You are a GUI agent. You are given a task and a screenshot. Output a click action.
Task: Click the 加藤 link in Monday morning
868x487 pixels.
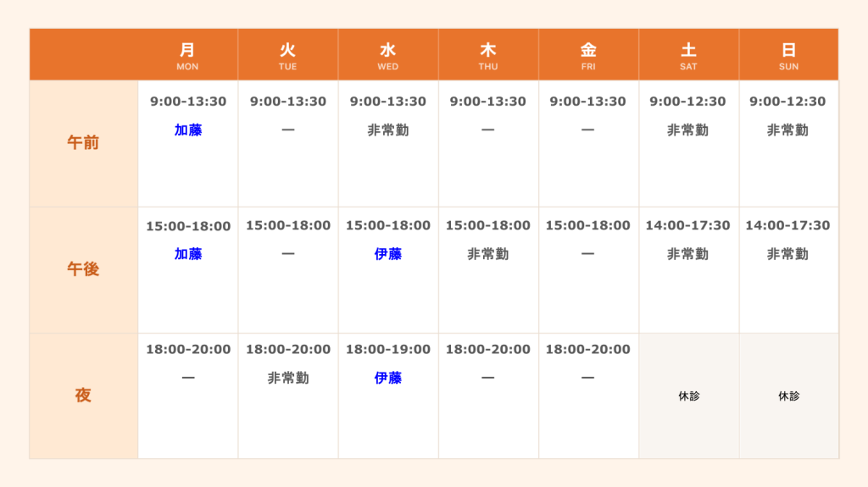coord(188,130)
